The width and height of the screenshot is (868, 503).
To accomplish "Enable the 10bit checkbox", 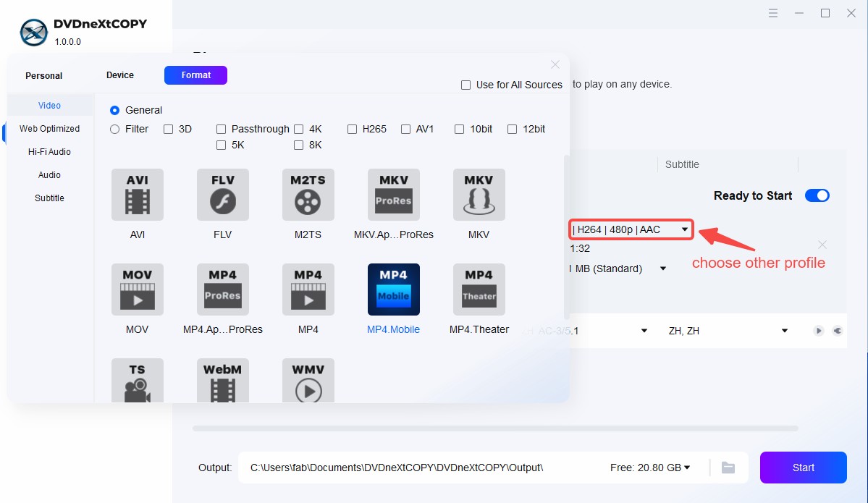I will (x=459, y=129).
